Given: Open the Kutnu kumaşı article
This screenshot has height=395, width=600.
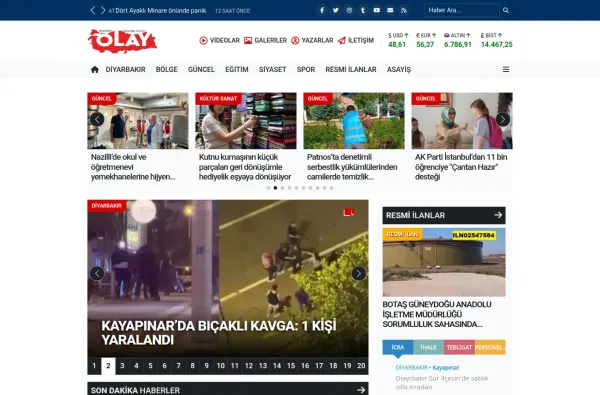Looking at the screenshot, I should pyautogui.click(x=245, y=167).
